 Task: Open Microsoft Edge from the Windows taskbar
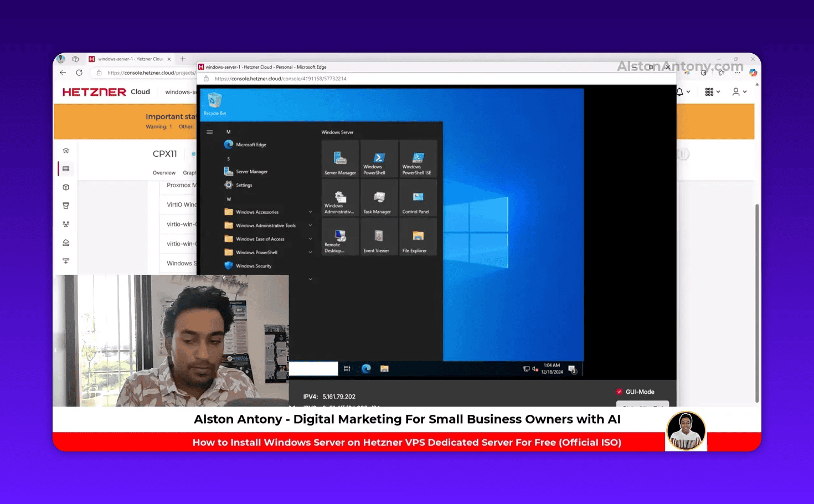(366, 368)
